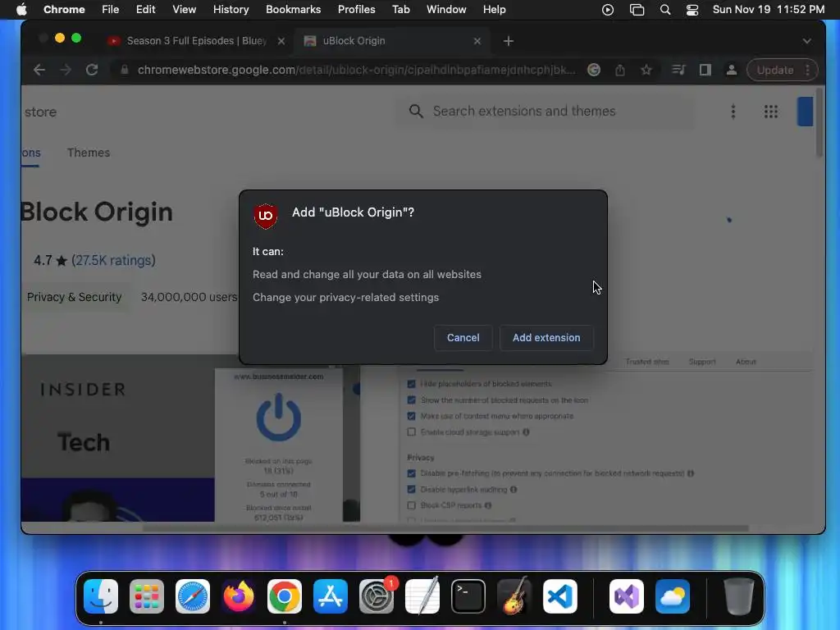
Task: Toggle Disable hyperlink auditing checkbox
Action: (x=411, y=490)
